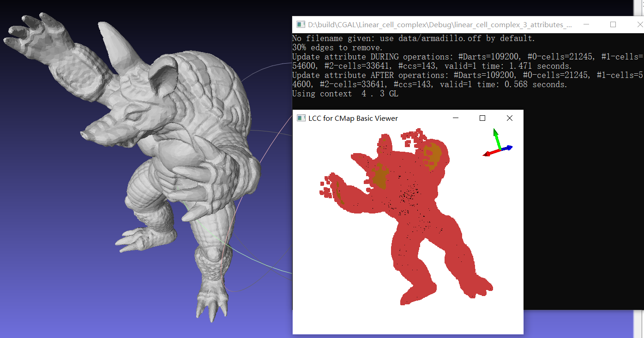
Task: Click 'Update attribute DURING operations' console line
Action: pyautogui.click(x=468, y=61)
